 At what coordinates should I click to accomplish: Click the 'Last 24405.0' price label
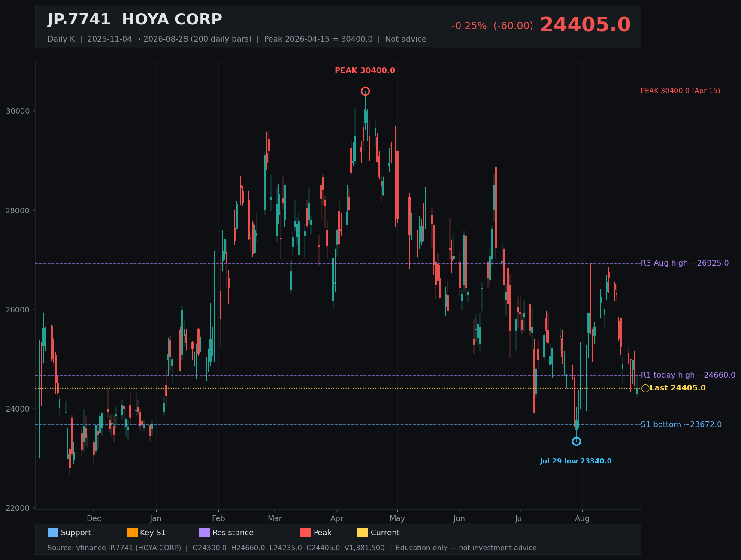(x=677, y=388)
